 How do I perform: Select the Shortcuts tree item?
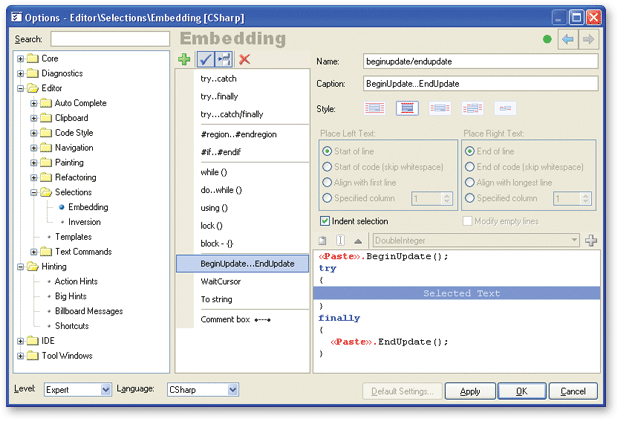72,326
